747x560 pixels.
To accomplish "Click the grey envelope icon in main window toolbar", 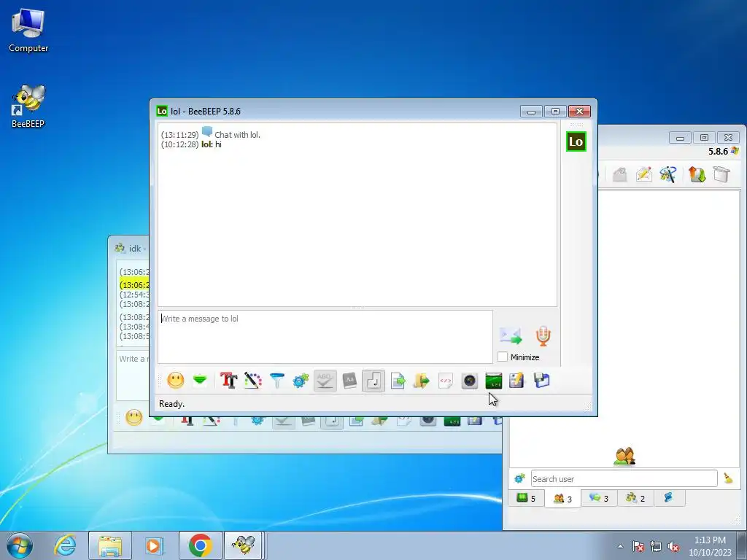I will pos(619,174).
